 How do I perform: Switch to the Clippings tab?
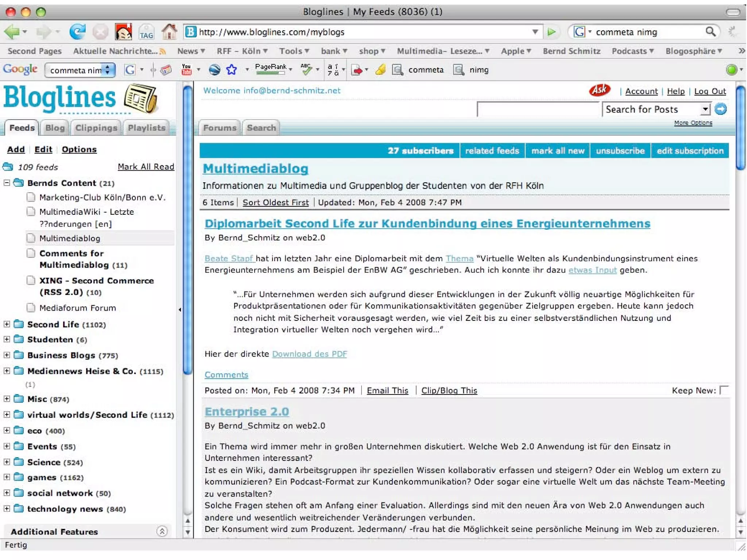[x=96, y=128]
